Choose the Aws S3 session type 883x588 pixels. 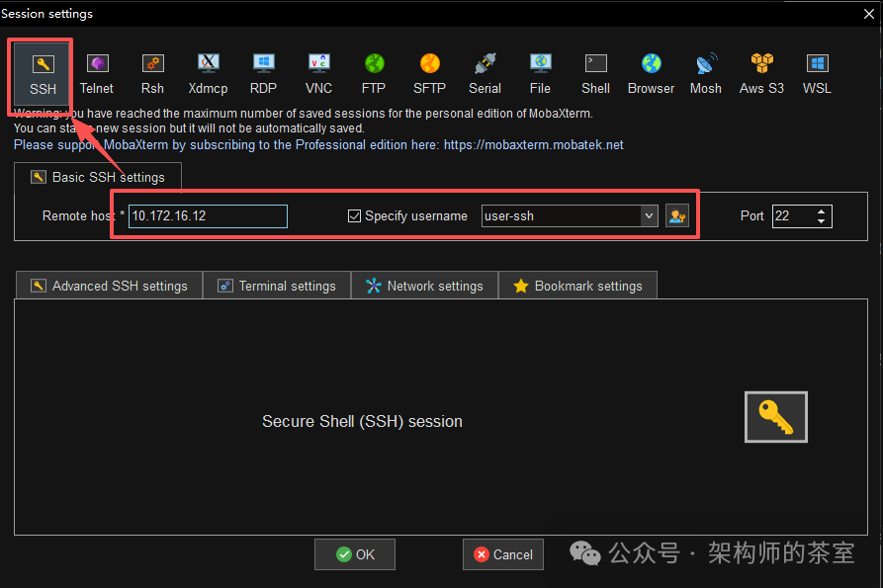[761, 74]
